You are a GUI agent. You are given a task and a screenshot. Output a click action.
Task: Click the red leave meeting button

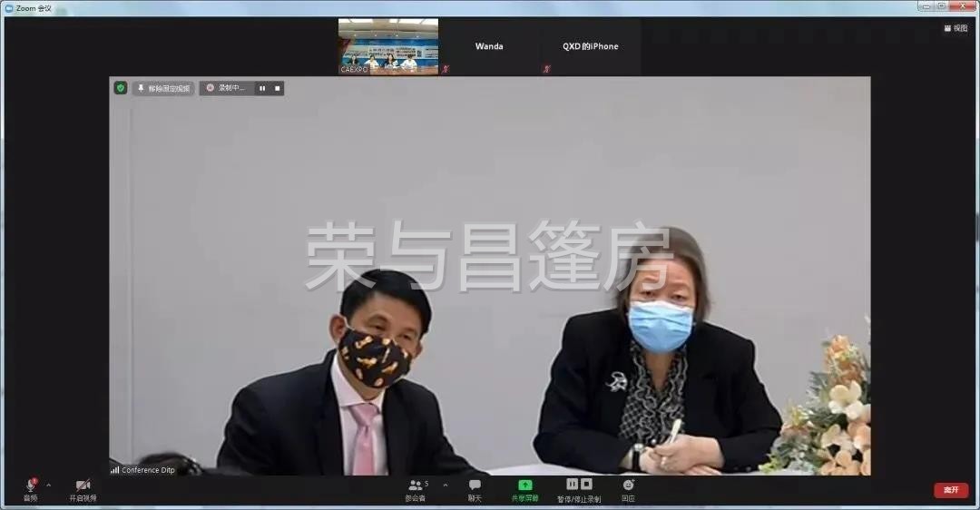coord(951,490)
